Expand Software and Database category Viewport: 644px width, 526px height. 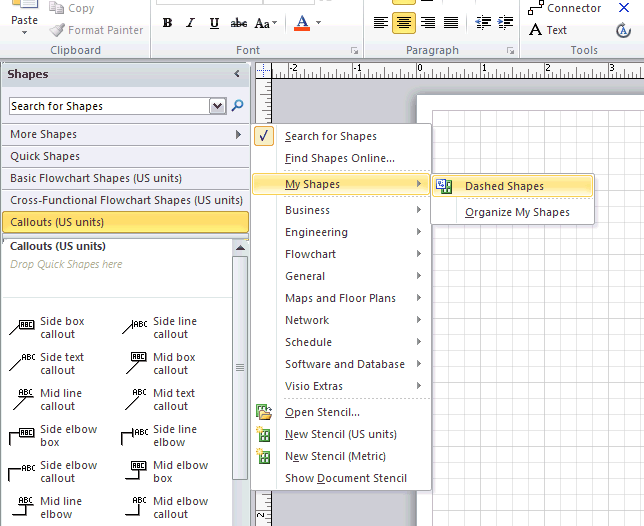click(x=342, y=364)
